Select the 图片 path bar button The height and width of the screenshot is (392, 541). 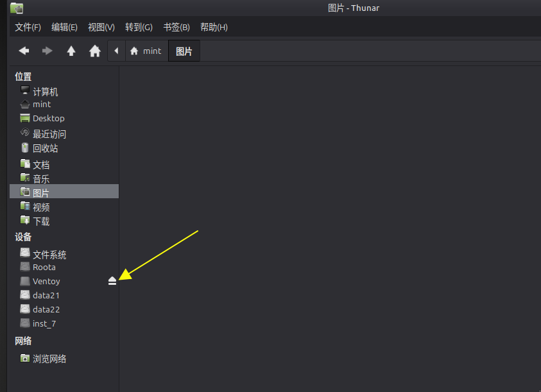point(184,51)
